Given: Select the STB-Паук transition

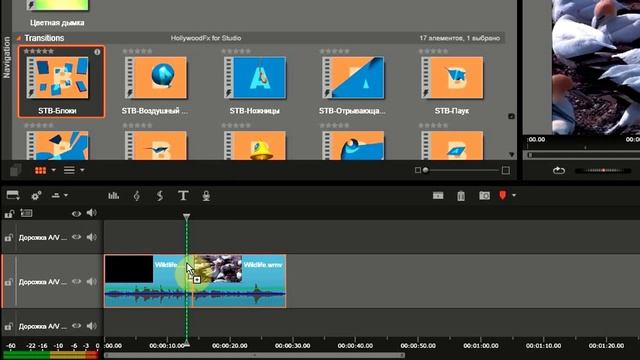Looking at the screenshot, I should pyautogui.click(x=452, y=78).
